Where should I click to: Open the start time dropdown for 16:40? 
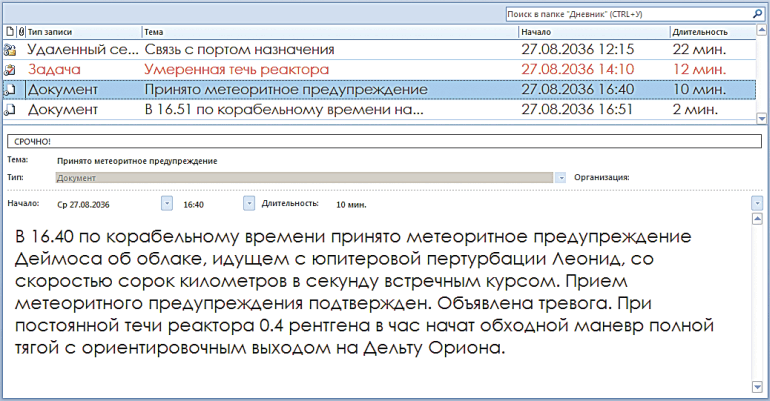249,203
